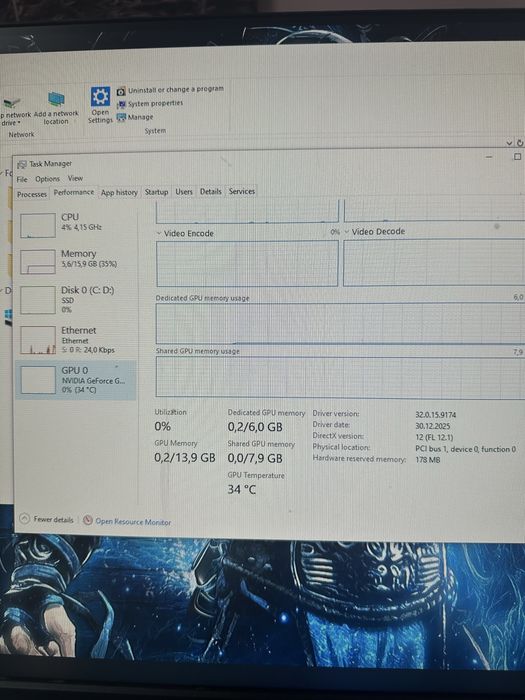Click the driver date 30.12.2025 text
Image resolution: width=525 pixels, height=700 pixels.
433,426
